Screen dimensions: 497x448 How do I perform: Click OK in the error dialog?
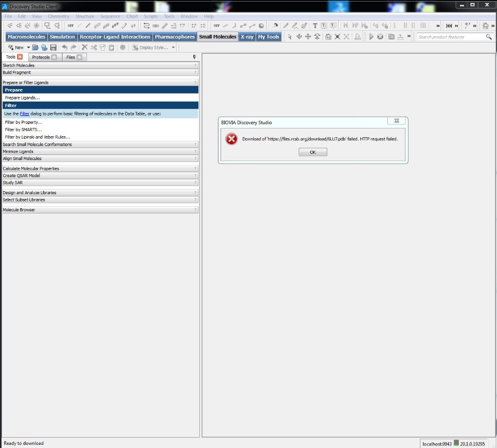tap(313, 152)
